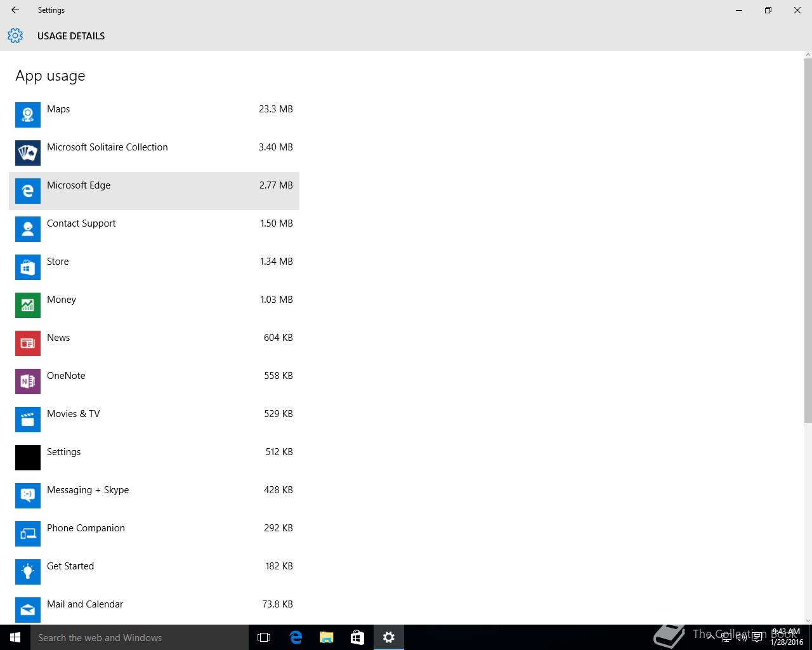Click the App usage heading

(x=50, y=76)
